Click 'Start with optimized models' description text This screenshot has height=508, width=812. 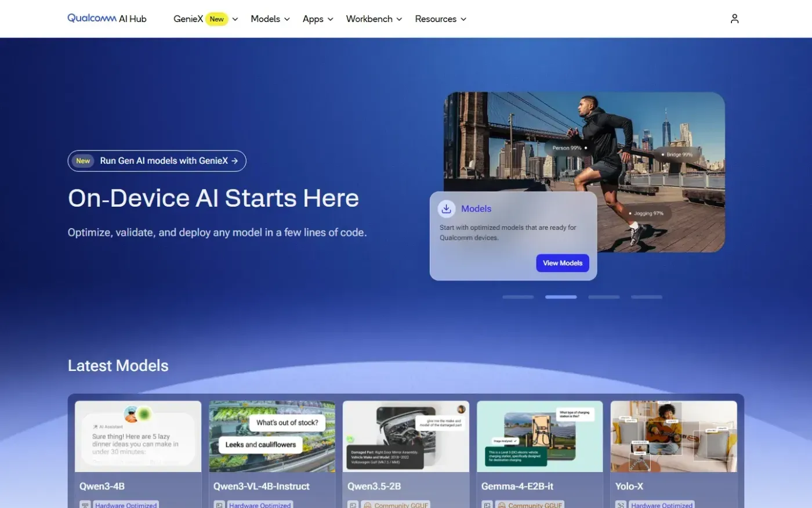[x=508, y=232]
